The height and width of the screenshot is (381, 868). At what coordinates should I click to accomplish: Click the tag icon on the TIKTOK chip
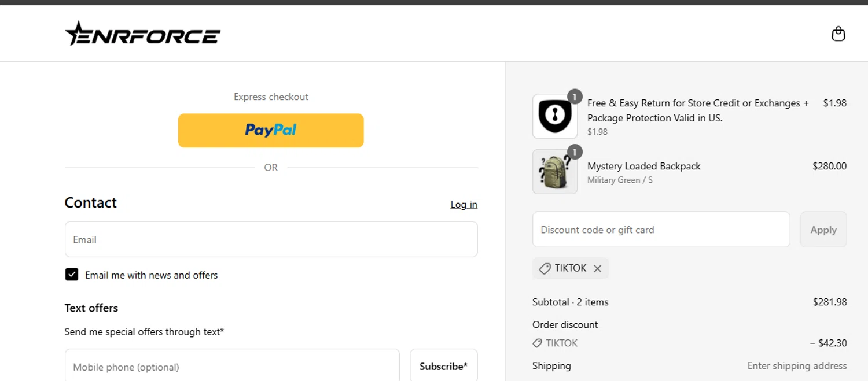545,268
